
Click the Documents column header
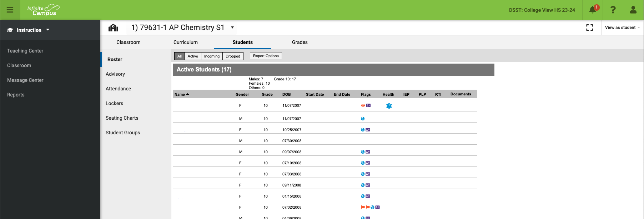point(461,94)
